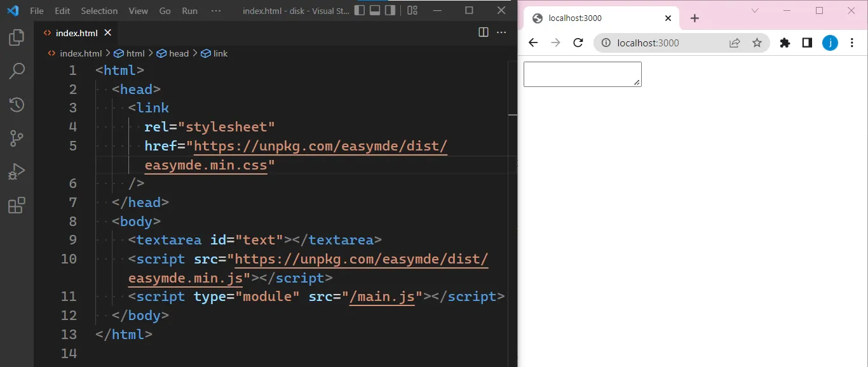Toggle the VS Code secondary side bar

[390, 10]
